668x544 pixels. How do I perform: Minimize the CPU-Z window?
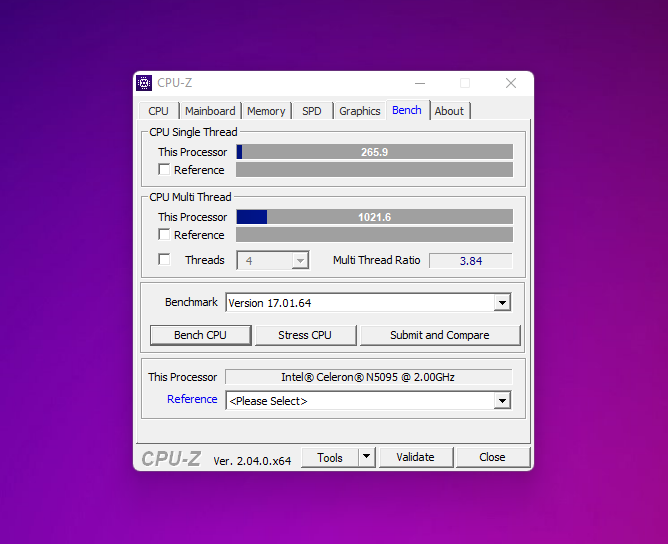tap(418, 83)
